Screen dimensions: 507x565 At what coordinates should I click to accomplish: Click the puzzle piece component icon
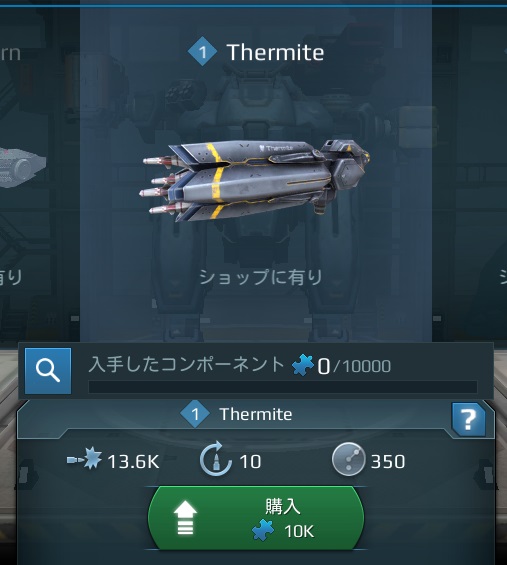(303, 365)
